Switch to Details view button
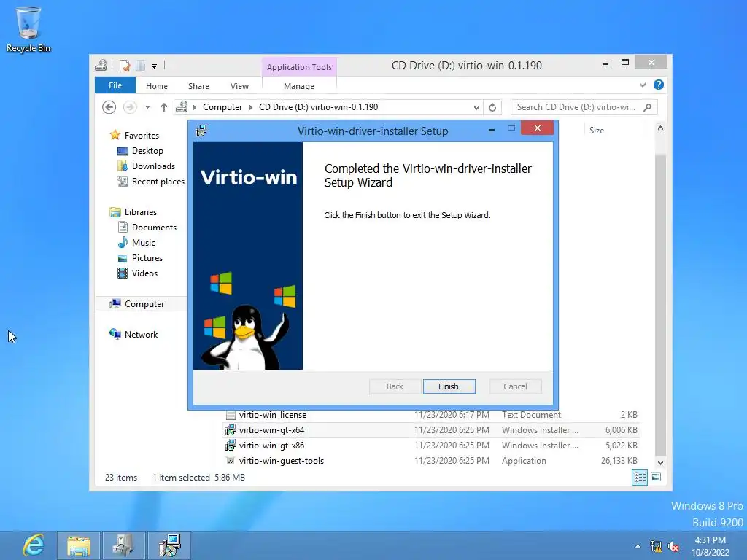Viewport: 747px width, 560px height. click(639, 477)
